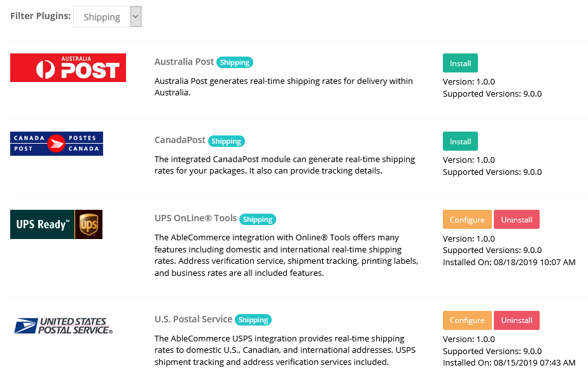Configure the U.S. Postal Service plugin
588x377 pixels.
click(467, 320)
